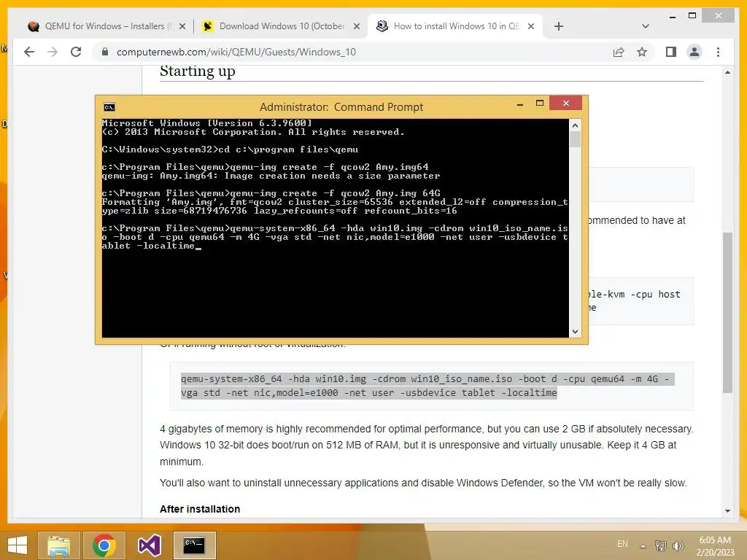Maximize the Command Prompt window
Image resolution: width=747 pixels, height=560 pixels.
tap(540, 104)
